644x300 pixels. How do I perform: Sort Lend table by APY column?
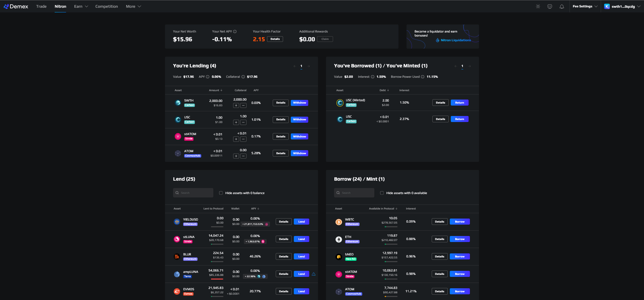pos(255,208)
